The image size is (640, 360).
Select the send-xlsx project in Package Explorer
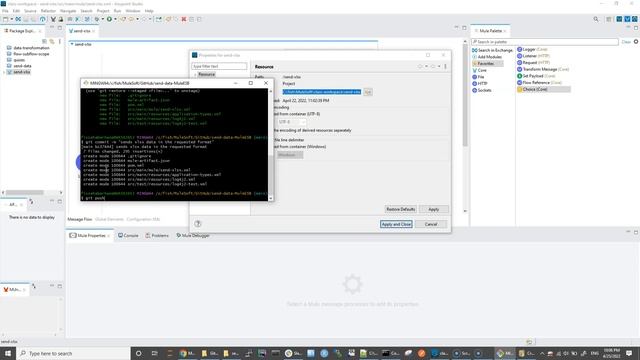pos(22,72)
